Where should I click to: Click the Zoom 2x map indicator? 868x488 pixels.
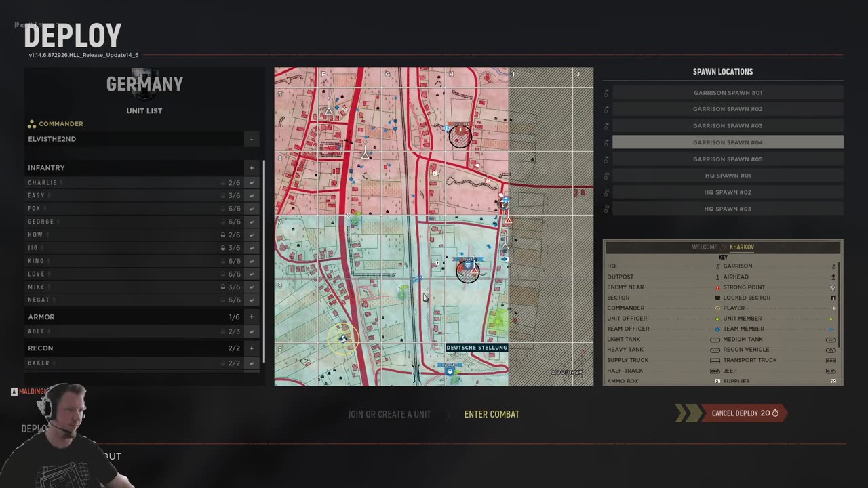pyautogui.click(x=567, y=372)
